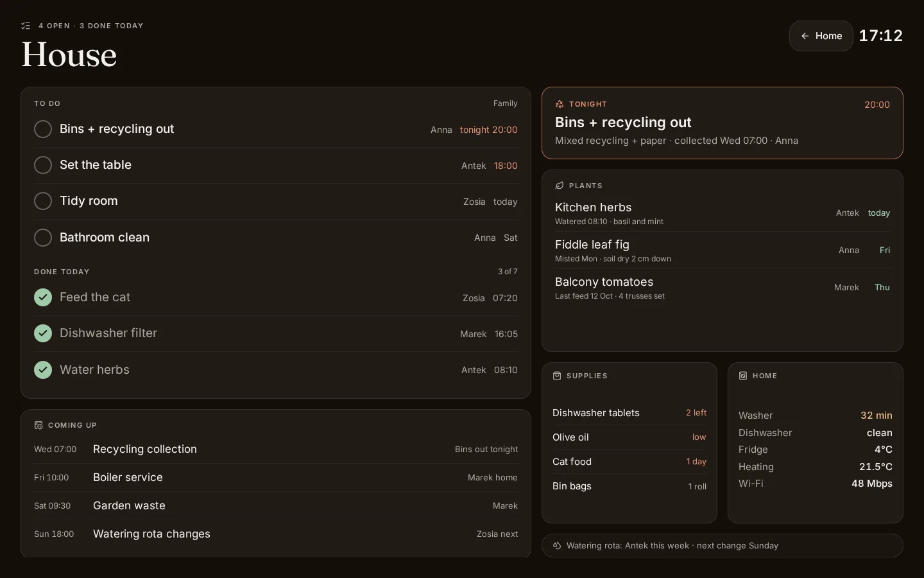Check off Bins + recycling out
The image size is (924, 578).
tap(43, 129)
